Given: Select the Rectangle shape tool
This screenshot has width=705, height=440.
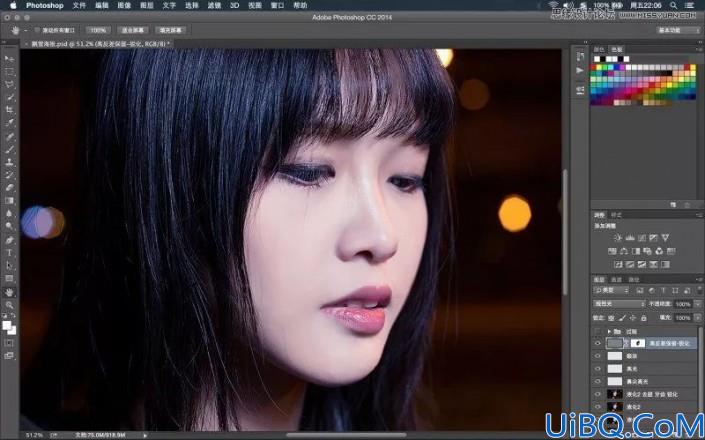Looking at the screenshot, I should coord(9,279).
